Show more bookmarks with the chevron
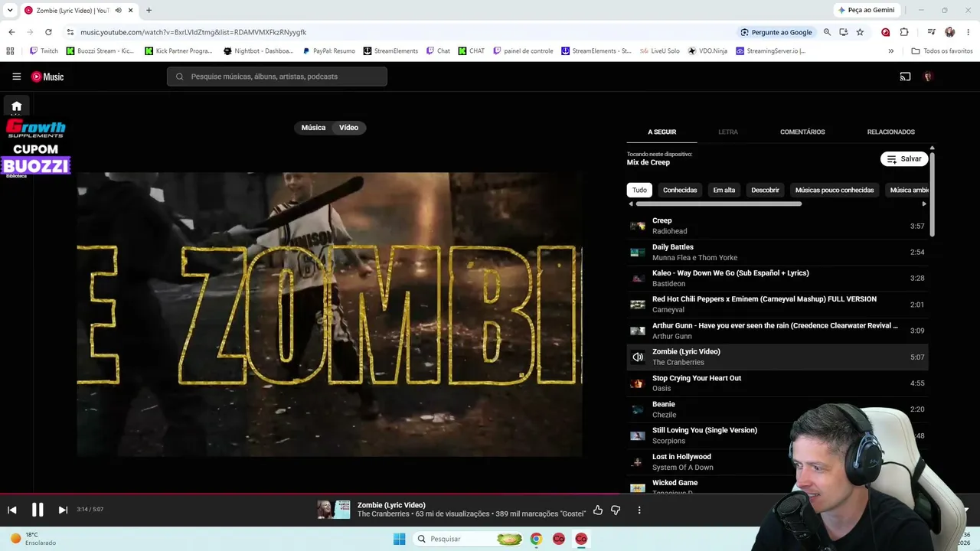The width and height of the screenshot is (980, 551). 890,51
